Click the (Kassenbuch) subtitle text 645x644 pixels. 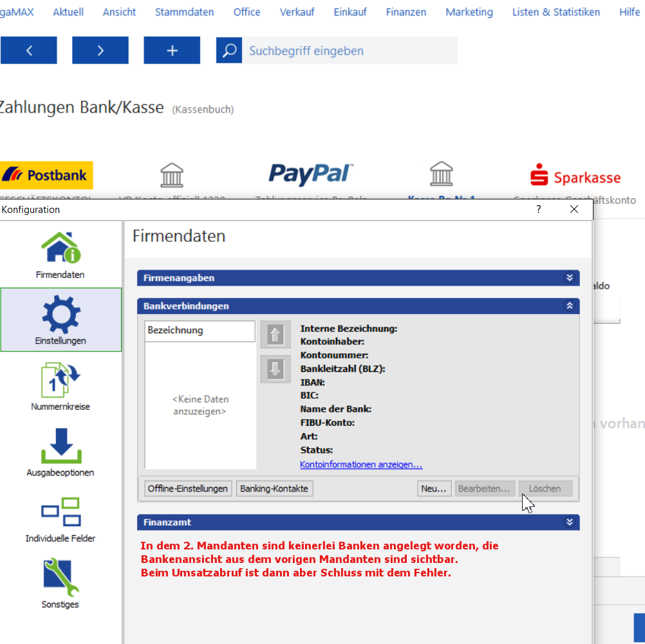point(203,109)
